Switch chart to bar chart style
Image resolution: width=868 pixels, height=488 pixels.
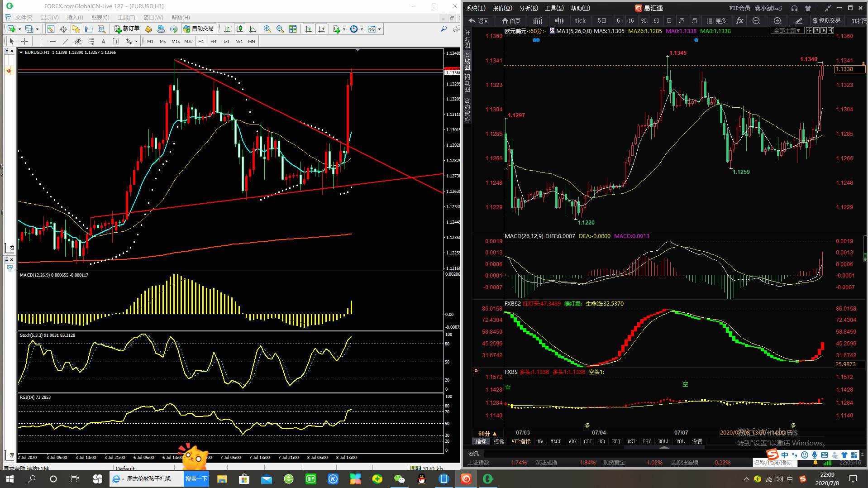coord(227,29)
